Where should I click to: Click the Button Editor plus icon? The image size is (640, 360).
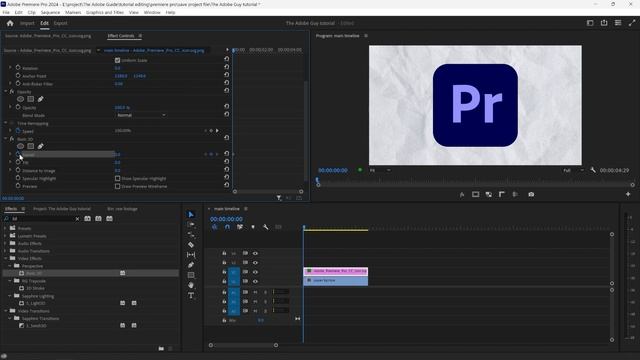(x=628, y=194)
